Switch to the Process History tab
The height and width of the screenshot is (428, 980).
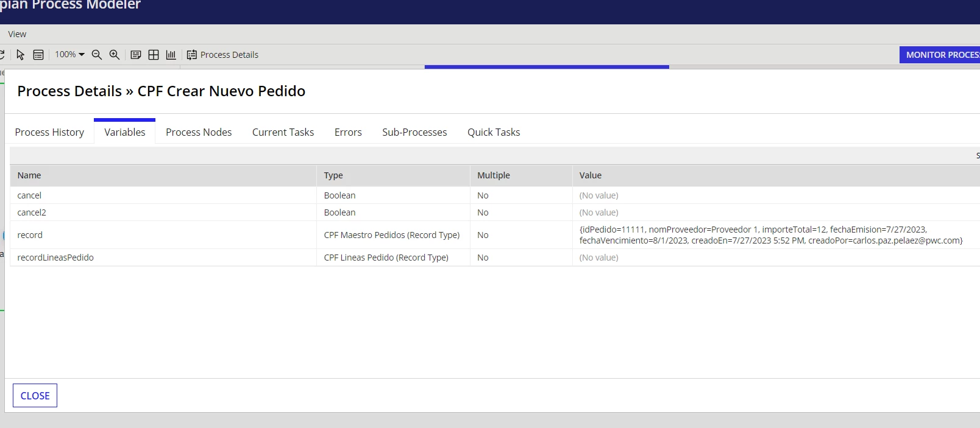[49, 132]
